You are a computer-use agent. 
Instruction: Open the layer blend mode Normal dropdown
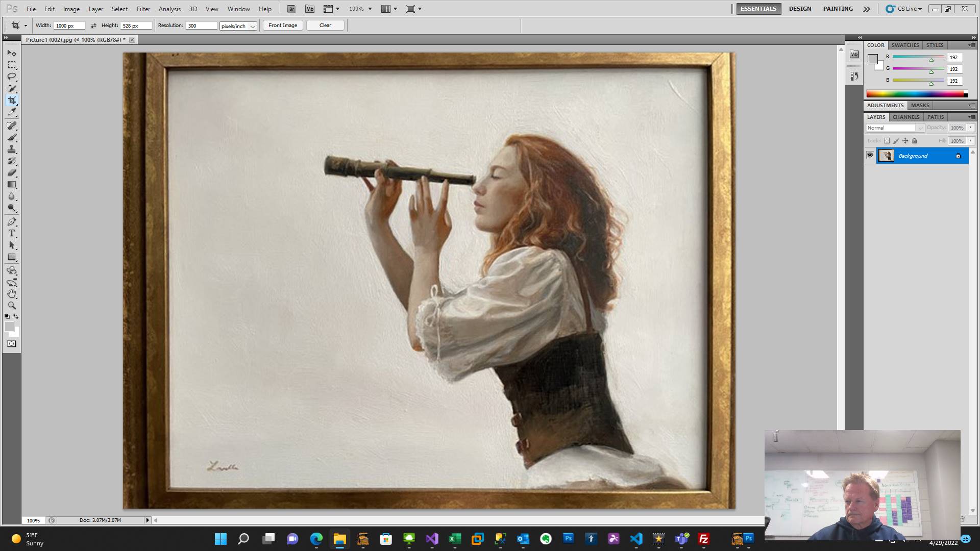[x=895, y=128]
